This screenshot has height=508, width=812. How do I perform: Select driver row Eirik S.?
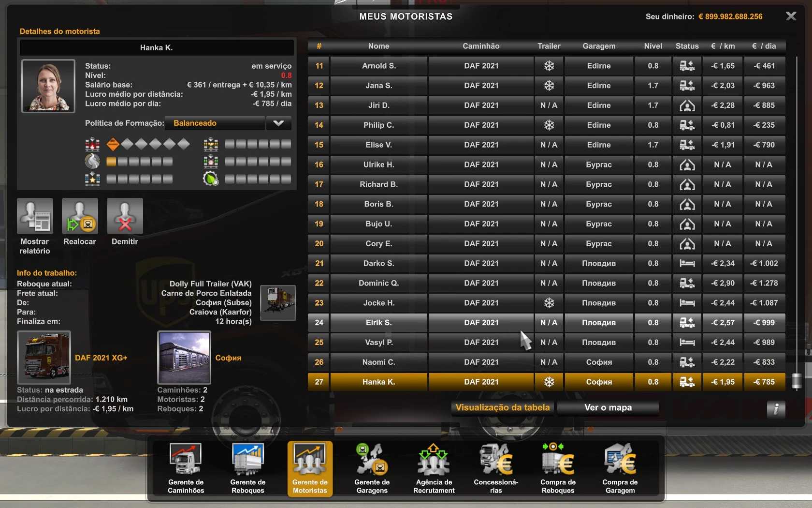tap(378, 323)
